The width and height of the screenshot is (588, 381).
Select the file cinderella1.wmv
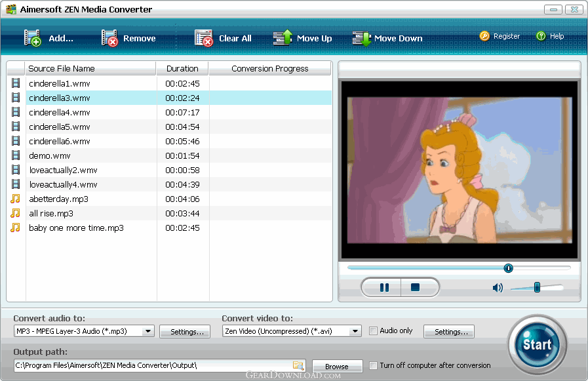point(59,83)
